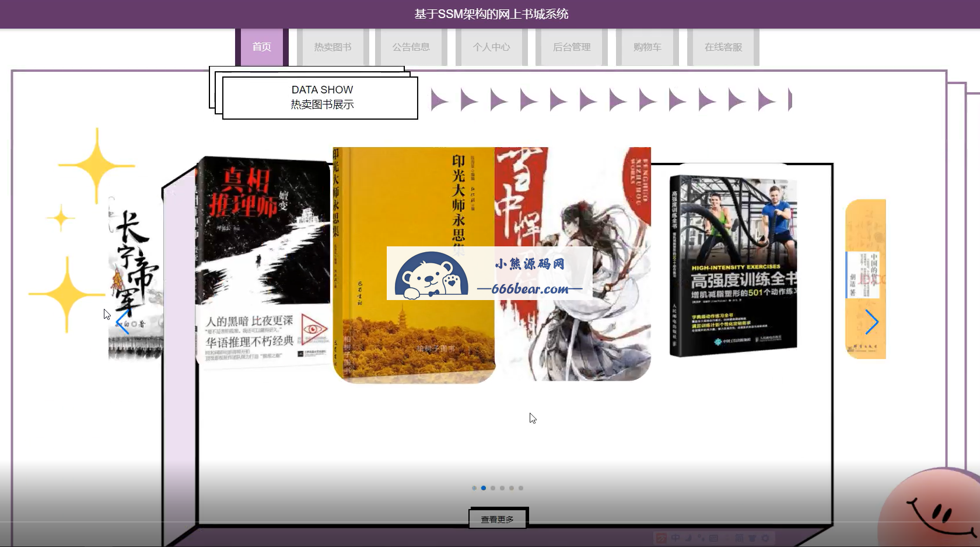The height and width of the screenshot is (547, 980).
Task: Click the right carousel arrow
Action: [872, 322]
